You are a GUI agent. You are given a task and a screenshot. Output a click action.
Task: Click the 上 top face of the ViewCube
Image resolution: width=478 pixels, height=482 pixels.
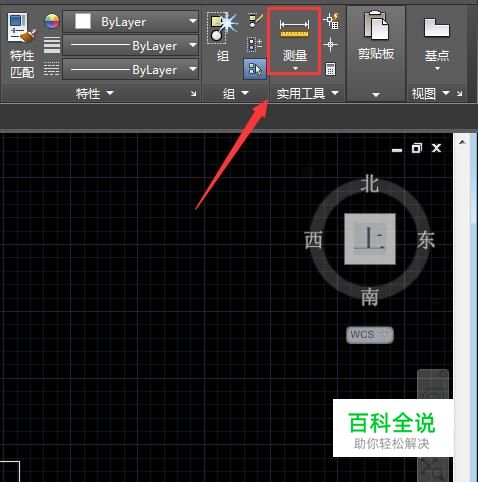tap(370, 239)
